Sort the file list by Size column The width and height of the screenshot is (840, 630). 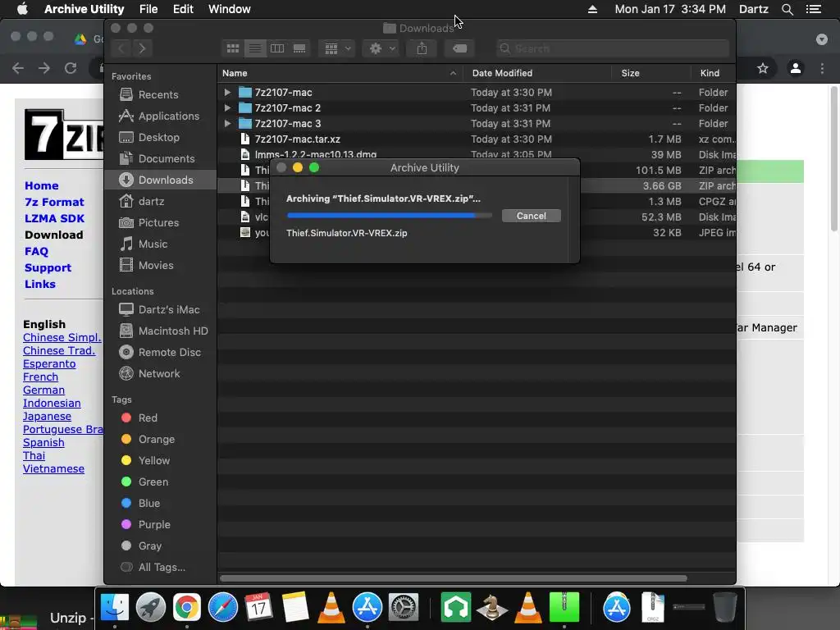(x=651, y=73)
